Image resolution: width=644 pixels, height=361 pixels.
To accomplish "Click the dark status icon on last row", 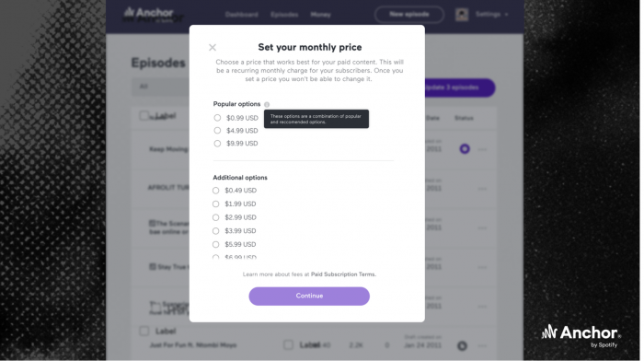I will 462,345.
